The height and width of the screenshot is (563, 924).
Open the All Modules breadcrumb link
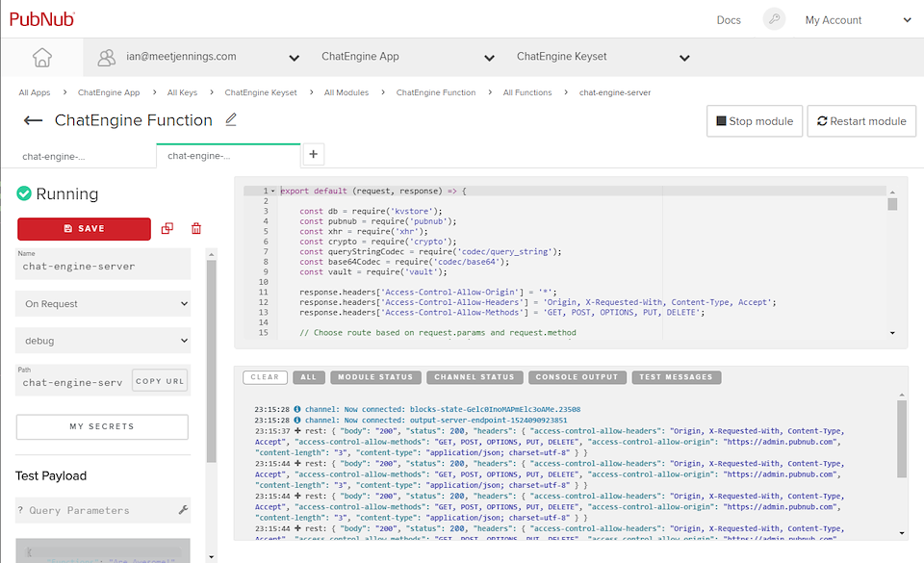346,92
